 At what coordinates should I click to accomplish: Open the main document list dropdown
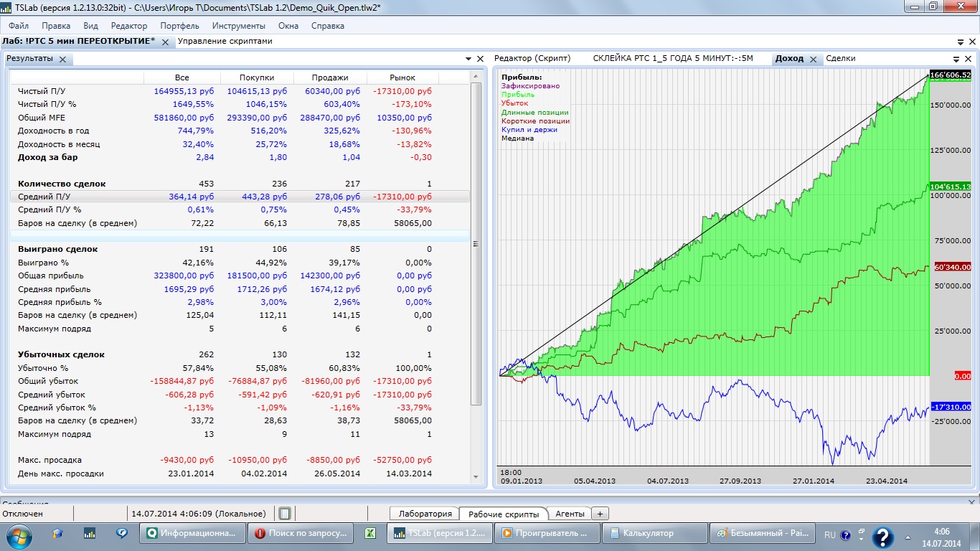click(961, 42)
